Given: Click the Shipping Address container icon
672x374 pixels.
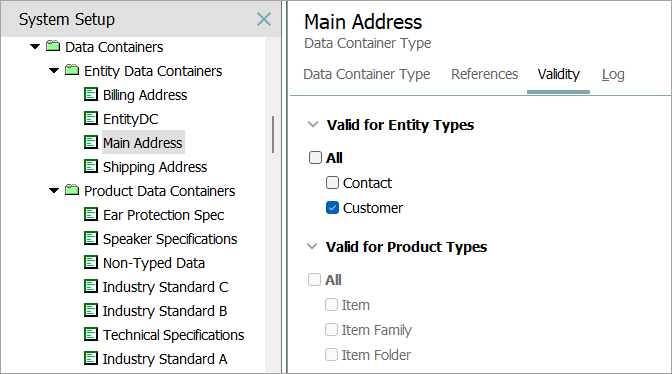Looking at the screenshot, I should pyautogui.click(x=90, y=166).
